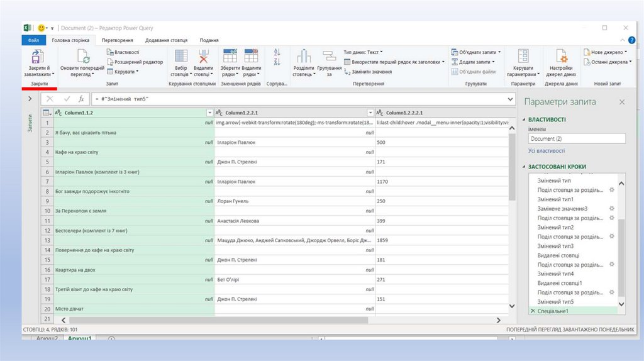Click the query name input field
The height and width of the screenshot is (361, 644).
click(x=576, y=138)
